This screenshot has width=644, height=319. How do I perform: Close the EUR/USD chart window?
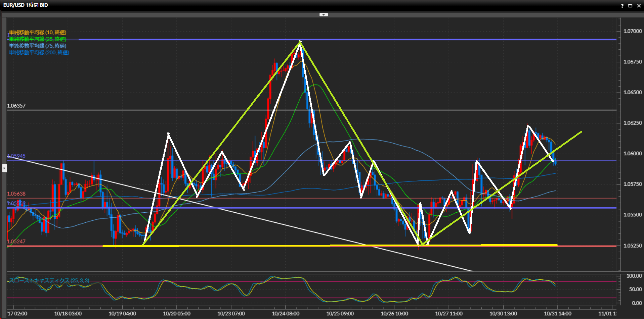pos(639,6)
